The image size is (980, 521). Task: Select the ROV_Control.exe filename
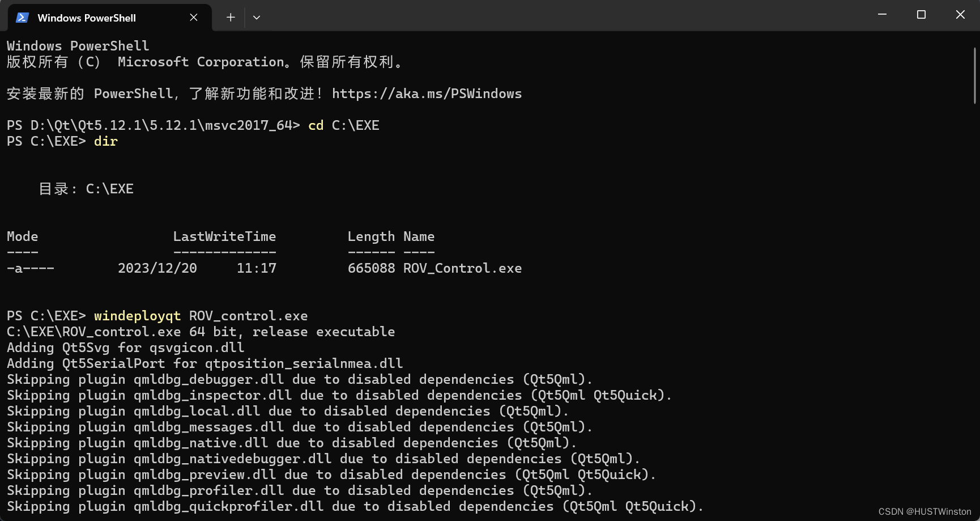click(462, 268)
